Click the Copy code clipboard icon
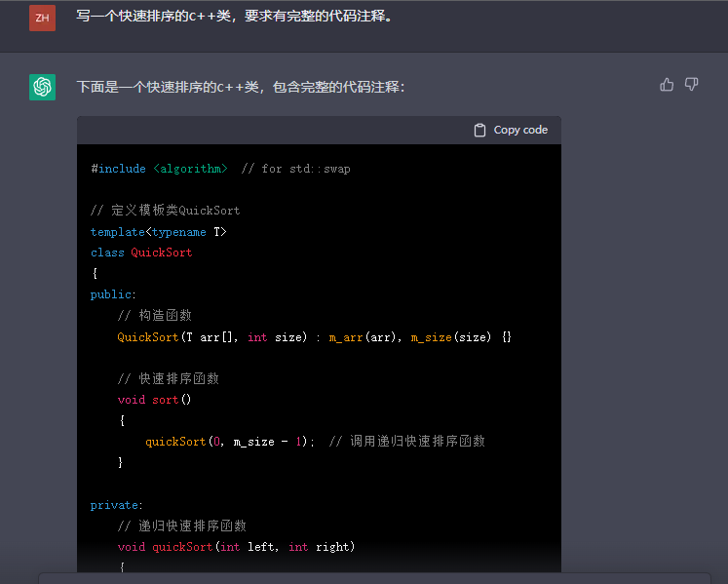728x584 pixels. click(479, 130)
